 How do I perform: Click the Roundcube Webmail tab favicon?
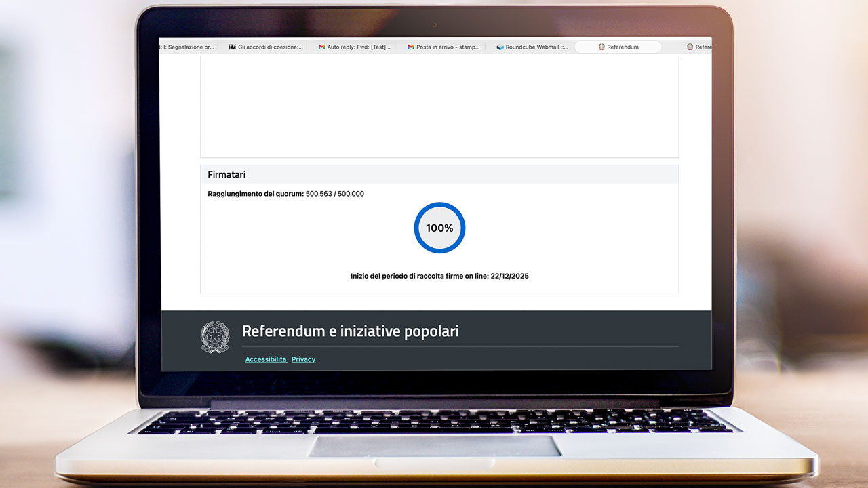click(x=500, y=47)
